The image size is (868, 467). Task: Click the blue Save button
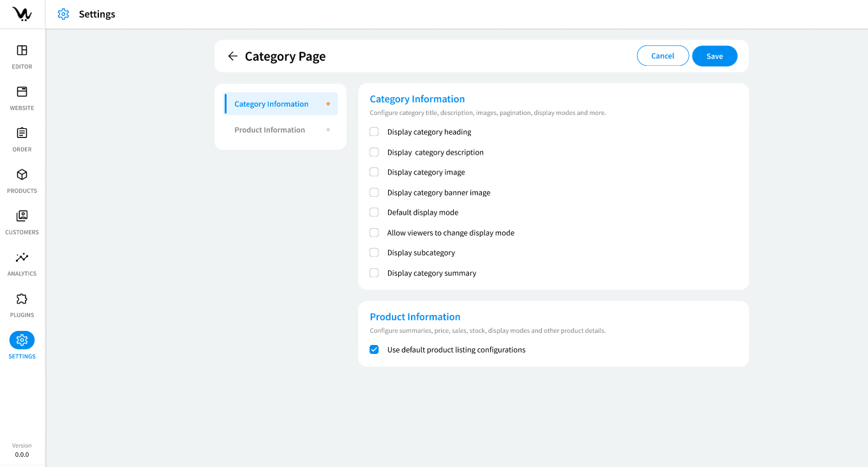[714, 56]
